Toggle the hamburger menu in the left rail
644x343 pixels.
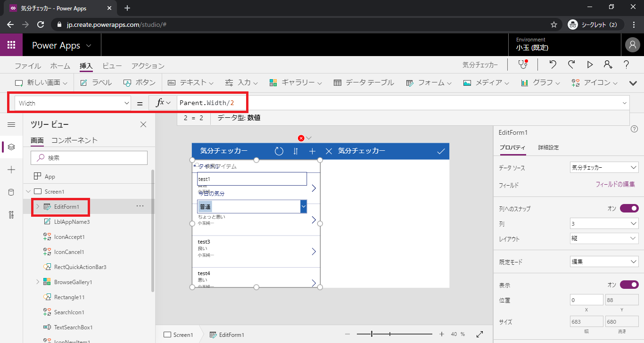[x=11, y=124]
